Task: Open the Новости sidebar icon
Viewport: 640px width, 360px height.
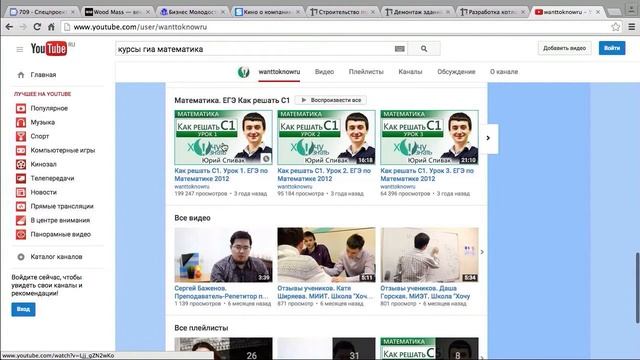Action: (x=21, y=192)
